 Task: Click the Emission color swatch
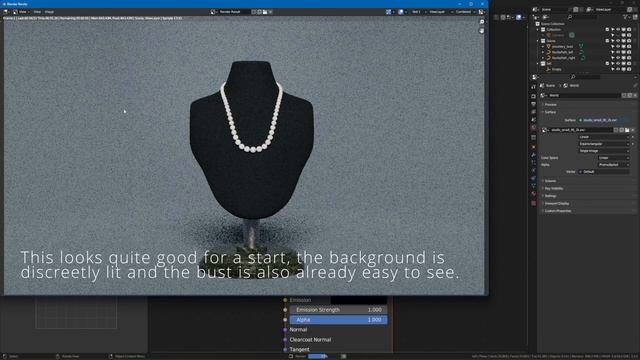[x=359, y=300]
